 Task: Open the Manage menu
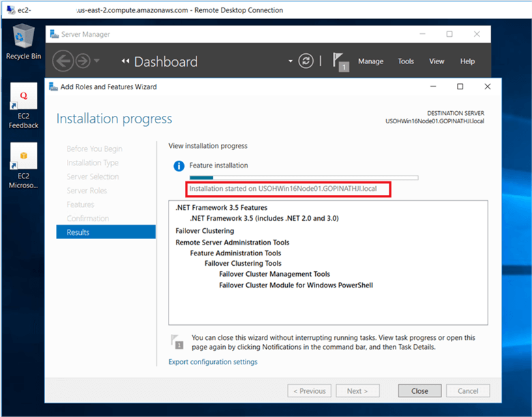(370, 61)
